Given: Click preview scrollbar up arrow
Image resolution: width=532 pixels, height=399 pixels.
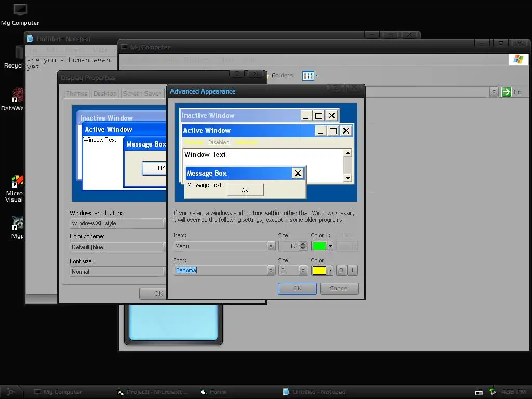Looking at the screenshot, I should coord(348,153).
